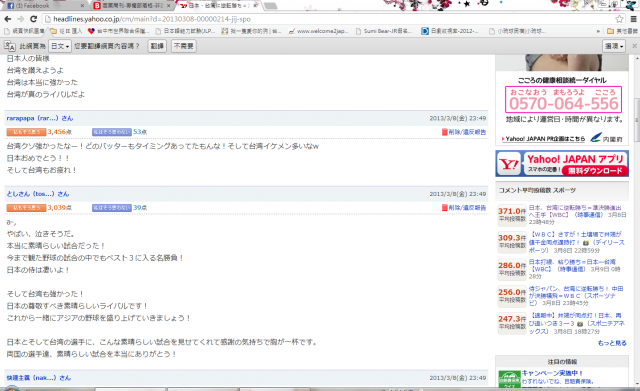Open the bookmark with the blue D icon
The image size is (640, 391).
450,31
